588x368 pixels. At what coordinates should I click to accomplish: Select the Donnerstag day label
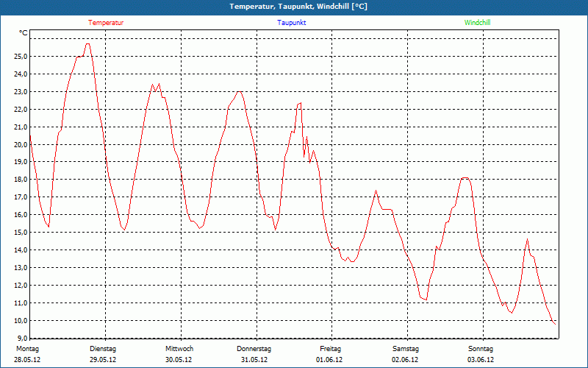254,349
